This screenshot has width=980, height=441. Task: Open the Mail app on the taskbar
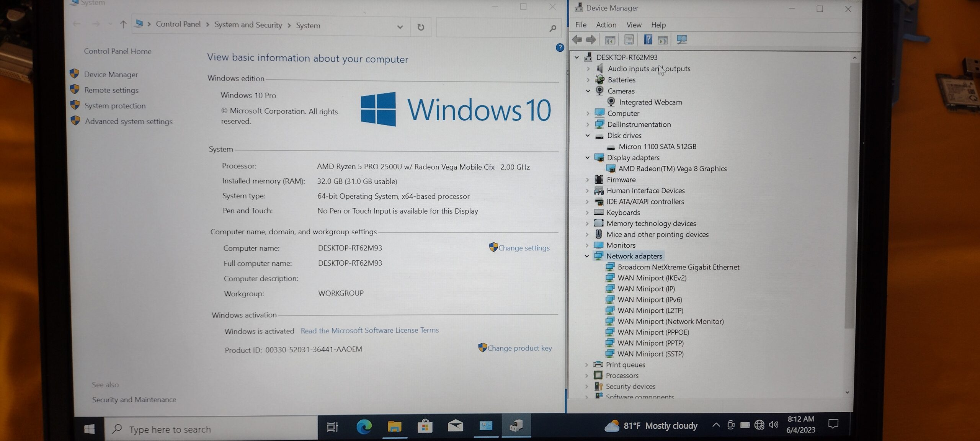(455, 426)
